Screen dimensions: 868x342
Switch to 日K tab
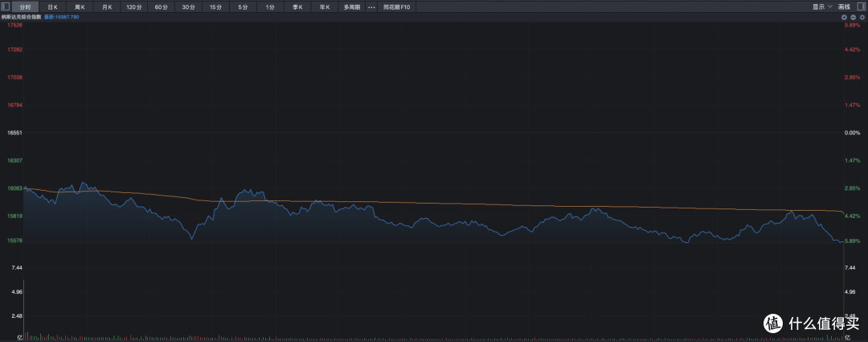click(52, 7)
